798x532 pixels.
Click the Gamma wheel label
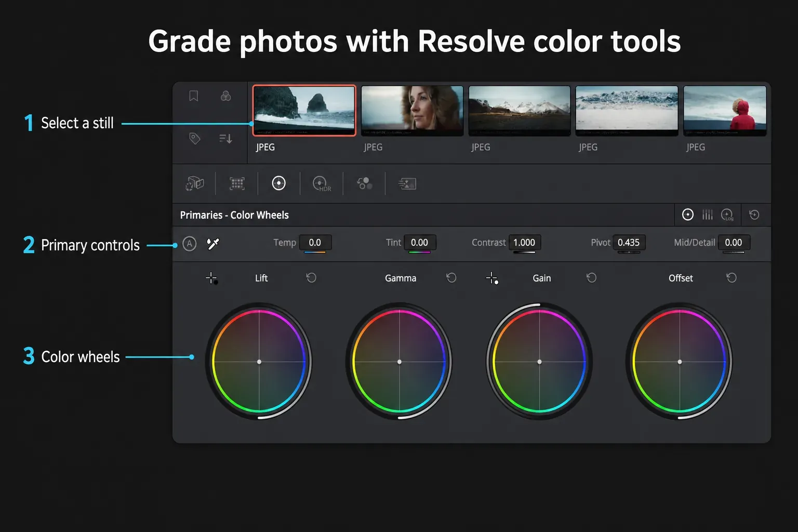[401, 278]
